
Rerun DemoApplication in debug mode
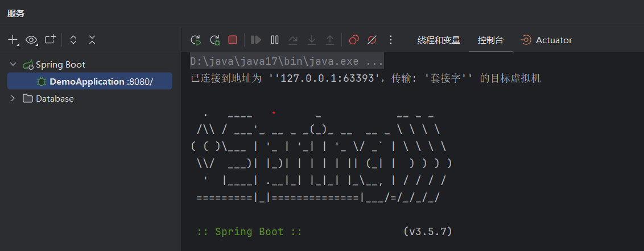215,40
